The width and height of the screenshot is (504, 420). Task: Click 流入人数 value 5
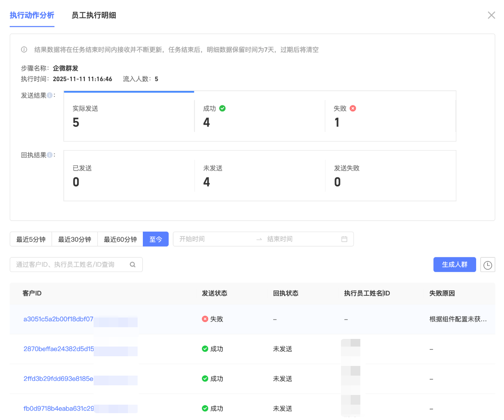coord(157,79)
